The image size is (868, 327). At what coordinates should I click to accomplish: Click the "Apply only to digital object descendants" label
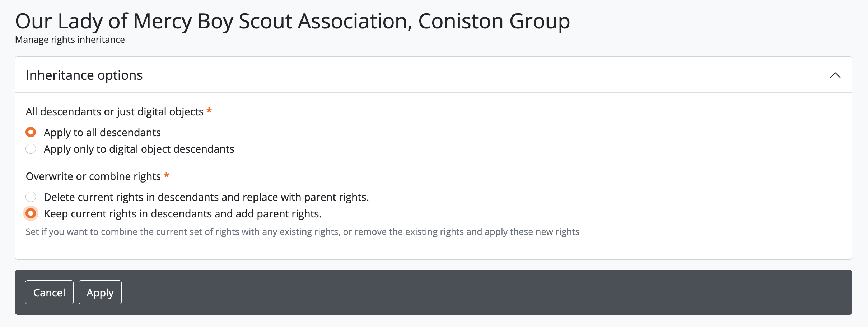coord(139,149)
